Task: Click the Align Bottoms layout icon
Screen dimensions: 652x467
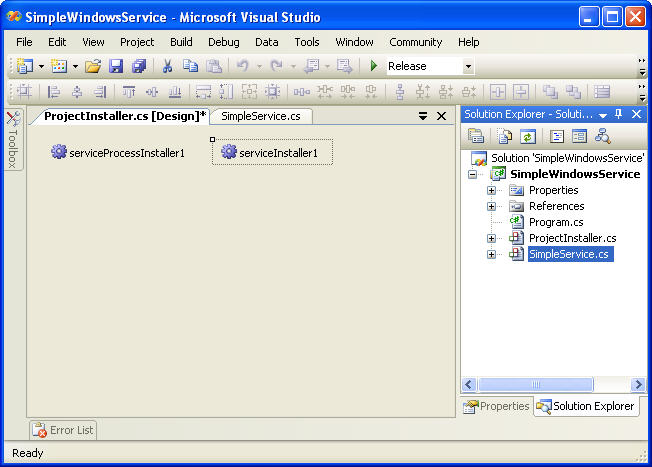Action: pyautogui.click(x=175, y=91)
